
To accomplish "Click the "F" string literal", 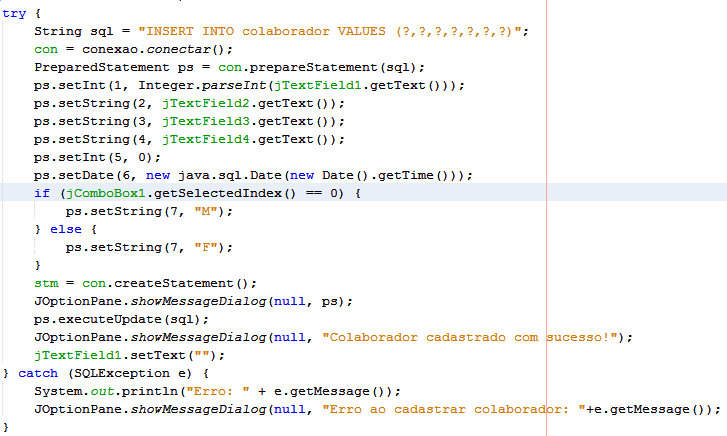I will (206, 248).
